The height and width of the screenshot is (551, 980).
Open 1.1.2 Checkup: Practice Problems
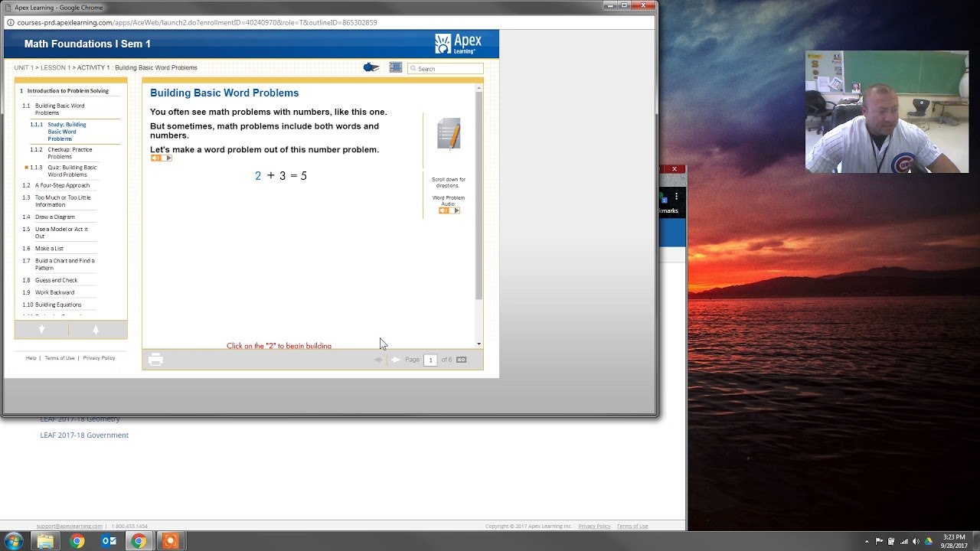[70, 153]
